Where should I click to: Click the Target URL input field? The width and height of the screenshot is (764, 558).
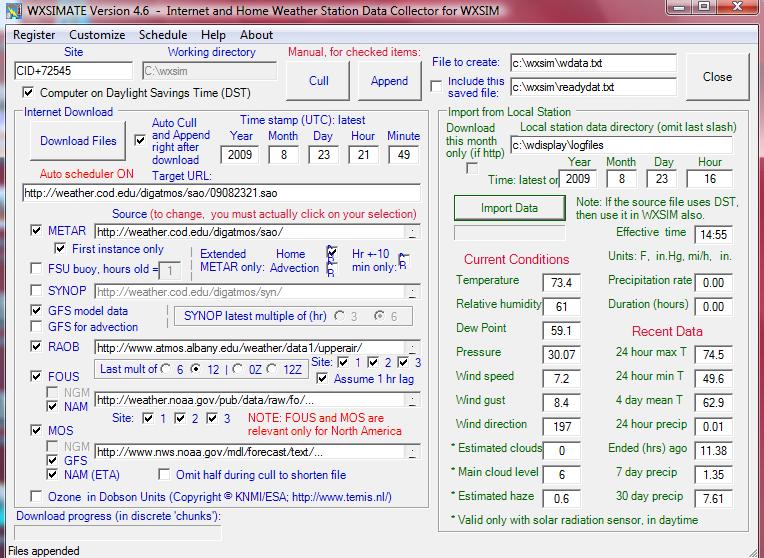(x=221, y=193)
